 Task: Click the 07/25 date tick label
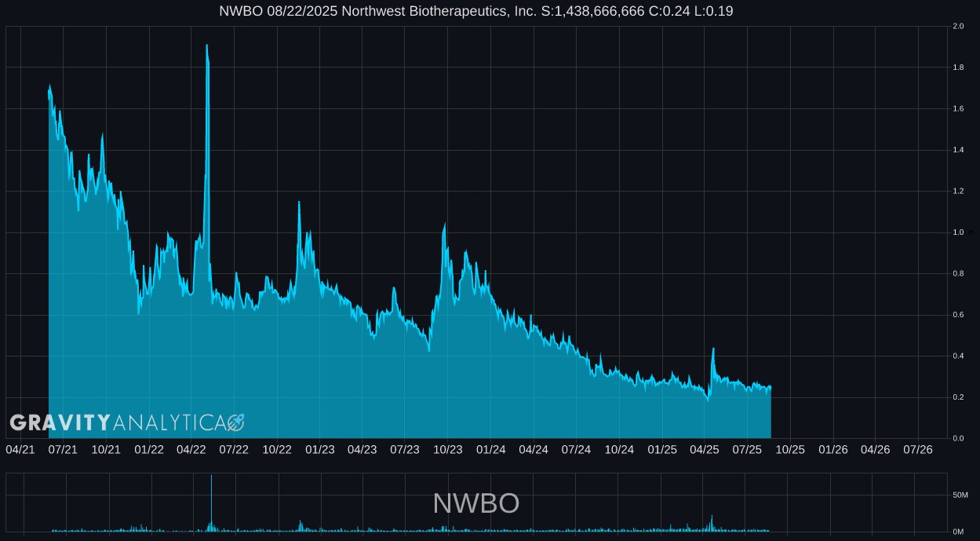point(747,449)
